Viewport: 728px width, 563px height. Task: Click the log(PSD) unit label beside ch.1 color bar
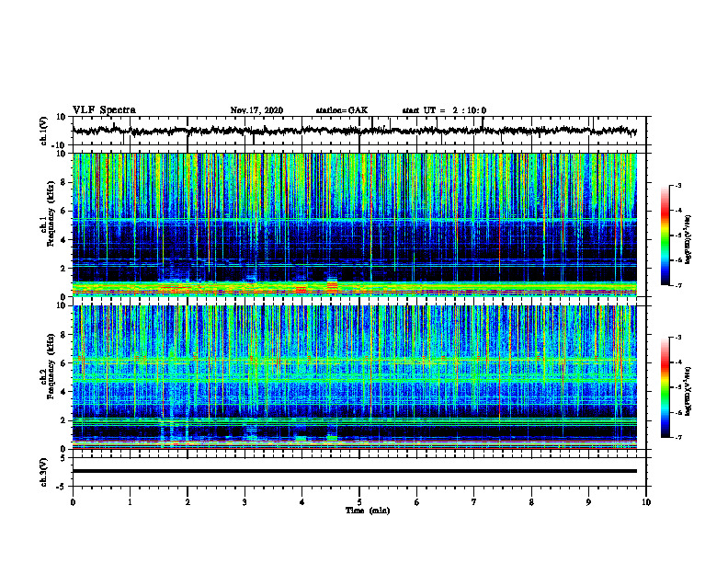click(688, 239)
